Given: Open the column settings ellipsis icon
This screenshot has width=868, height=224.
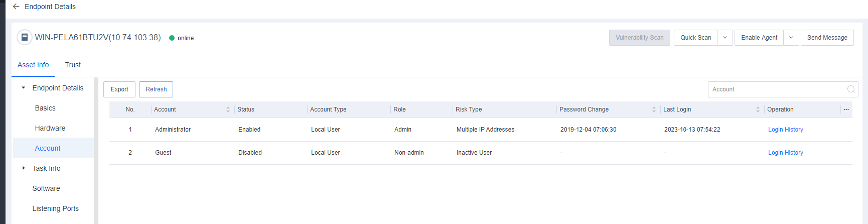Looking at the screenshot, I should coord(846,109).
